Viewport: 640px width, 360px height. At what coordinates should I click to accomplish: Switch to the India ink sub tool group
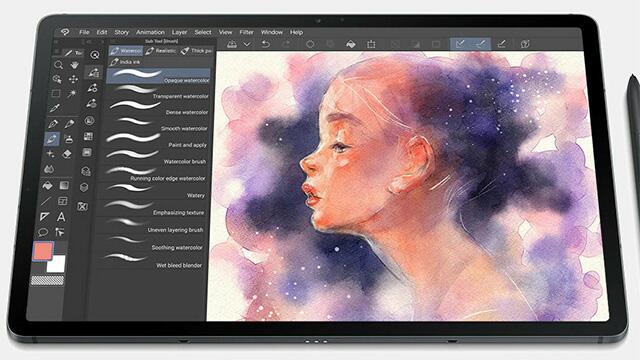click(126, 62)
